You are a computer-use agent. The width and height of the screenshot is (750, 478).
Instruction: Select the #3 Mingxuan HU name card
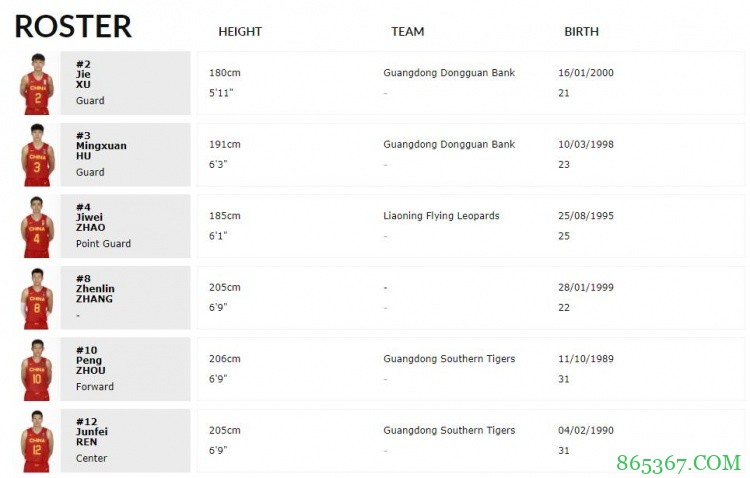[x=125, y=155]
